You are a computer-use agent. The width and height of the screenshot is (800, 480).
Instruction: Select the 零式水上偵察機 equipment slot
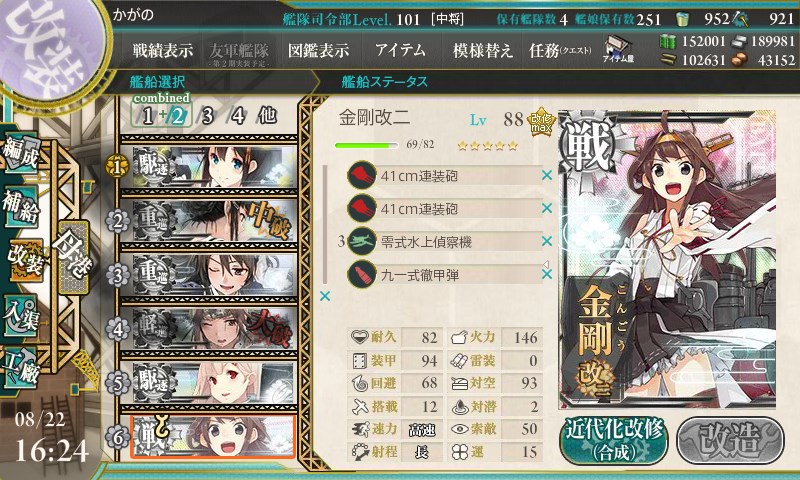[444, 241]
